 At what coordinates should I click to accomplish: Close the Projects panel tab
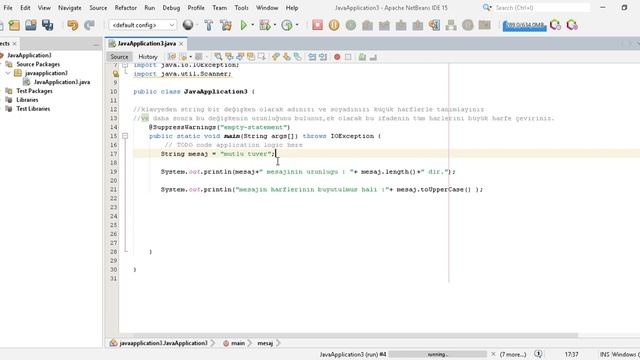click(15, 44)
